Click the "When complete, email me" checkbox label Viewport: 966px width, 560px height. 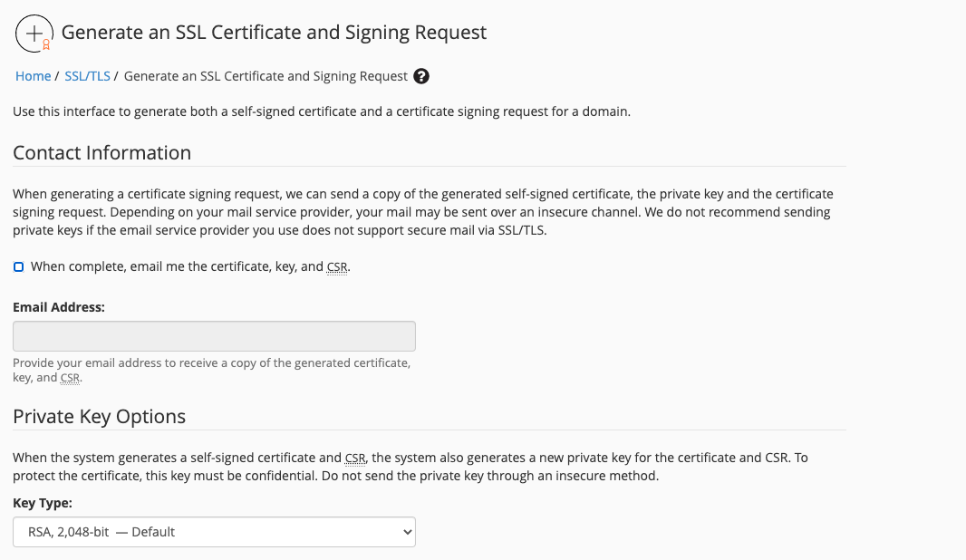190,266
